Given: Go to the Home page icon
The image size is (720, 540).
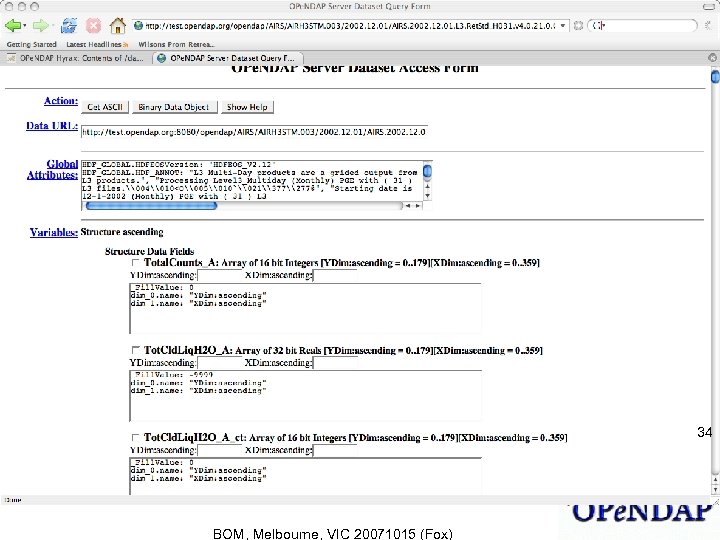Looking at the screenshot, I should point(118,25).
